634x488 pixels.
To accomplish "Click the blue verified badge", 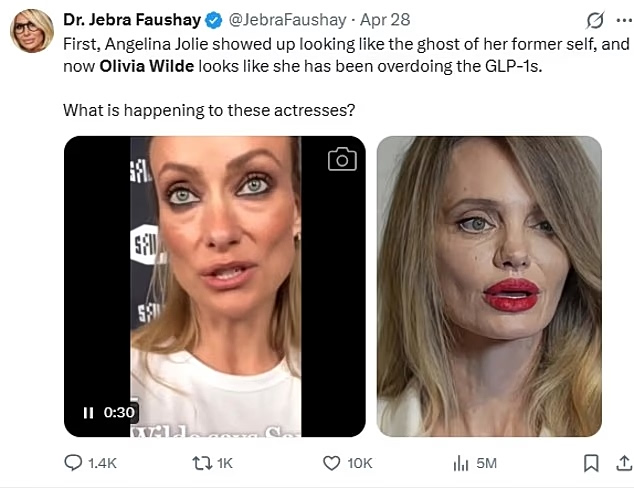I will pyautogui.click(x=213, y=19).
